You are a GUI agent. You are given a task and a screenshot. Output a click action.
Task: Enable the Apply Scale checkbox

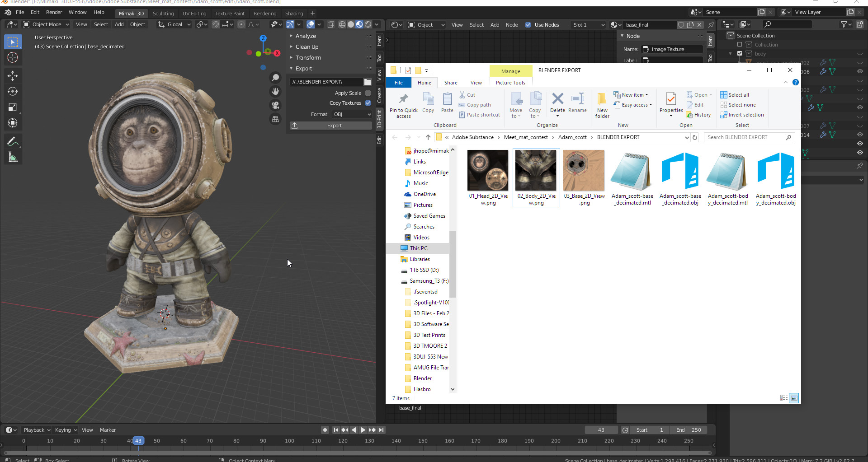coord(368,93)
